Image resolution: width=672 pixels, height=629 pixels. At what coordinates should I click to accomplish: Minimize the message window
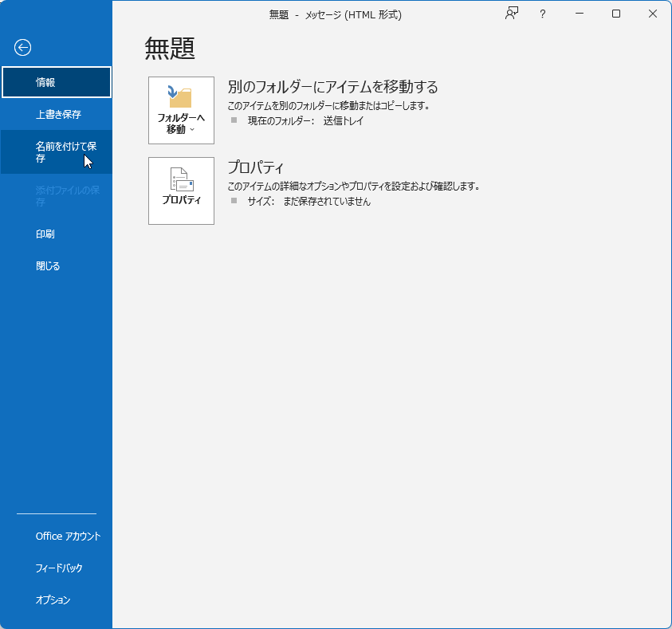tap(580, 14)
